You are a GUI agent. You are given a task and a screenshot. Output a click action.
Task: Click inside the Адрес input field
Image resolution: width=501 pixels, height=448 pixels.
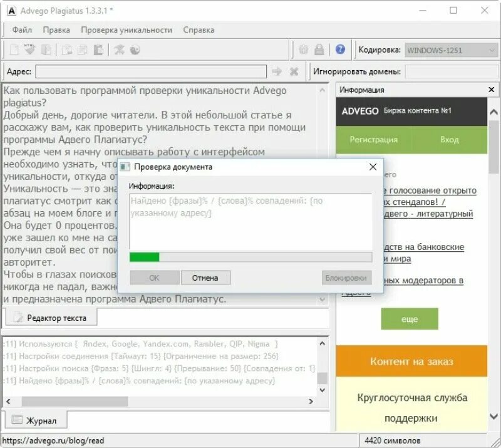[x=151, y=71]
